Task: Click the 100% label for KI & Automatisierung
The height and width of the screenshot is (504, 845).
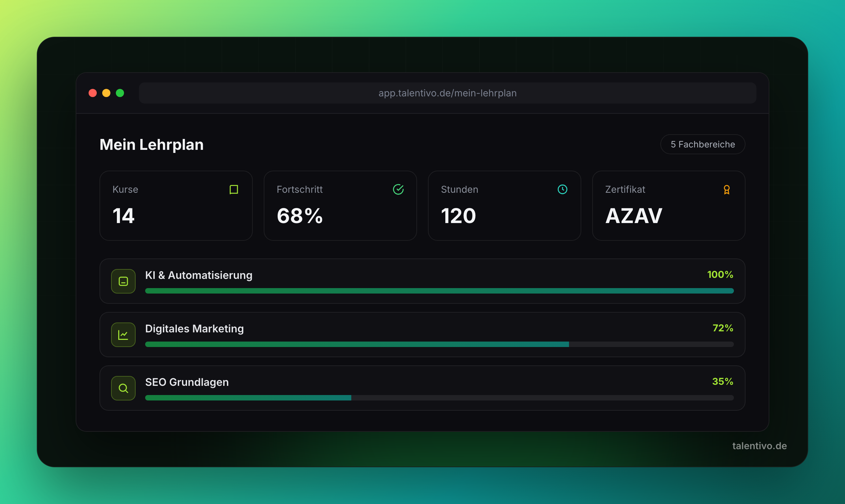Action: click(720, 274)
